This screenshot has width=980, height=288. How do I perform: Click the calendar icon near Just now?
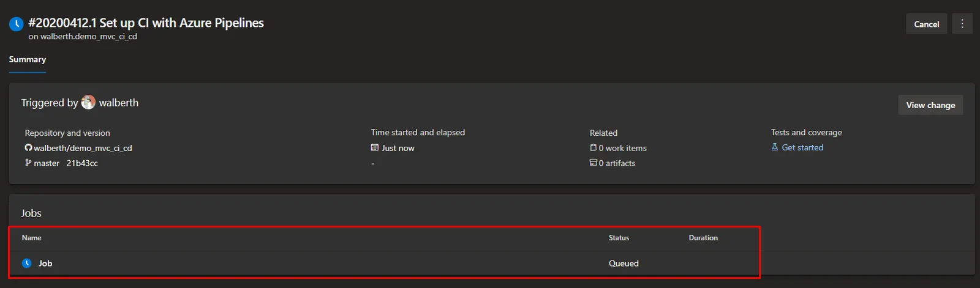tap(375, 147)
